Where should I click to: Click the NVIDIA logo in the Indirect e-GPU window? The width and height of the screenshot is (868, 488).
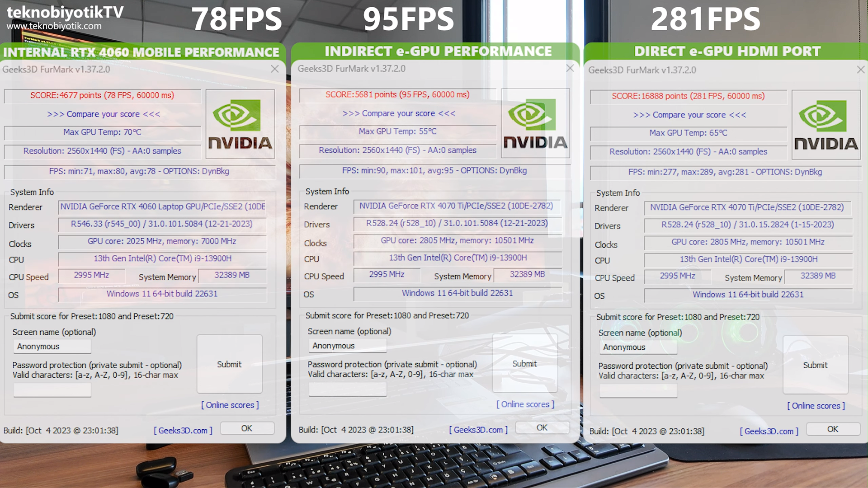[x=535, y=123]
